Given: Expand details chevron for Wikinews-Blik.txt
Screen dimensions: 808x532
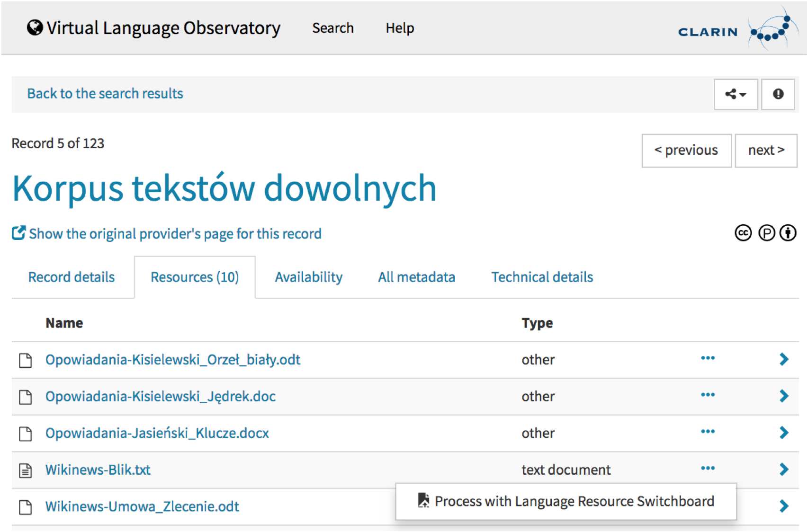Looking at the screenshot, I should (x=784, y=469).
